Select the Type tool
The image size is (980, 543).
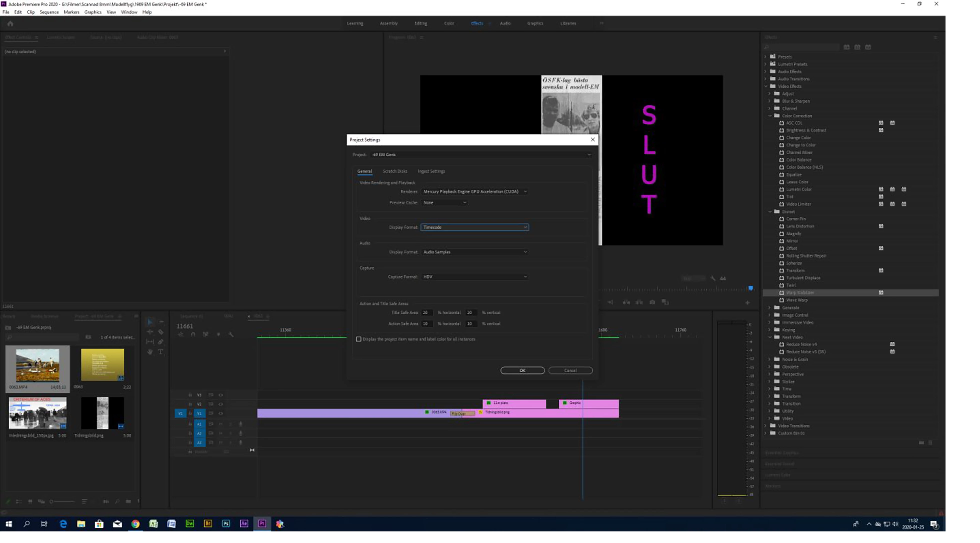click(161, 352)
